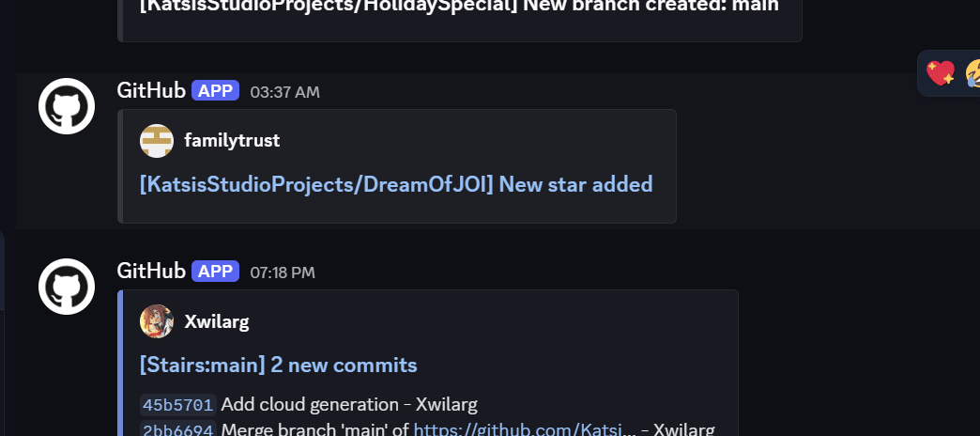Click GitHub username on 03:37 AM message
The image size is (980, 436).
(151, 90)
